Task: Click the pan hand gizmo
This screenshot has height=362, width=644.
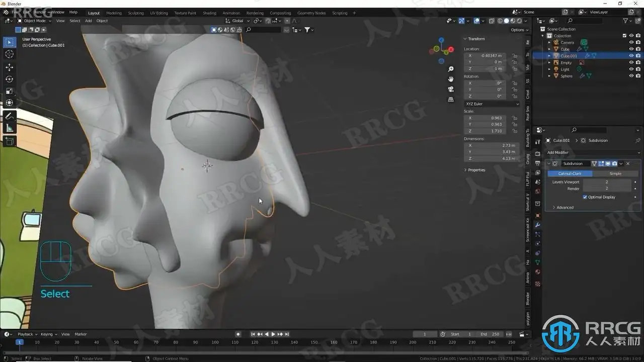Action: (x=451, y=79)
